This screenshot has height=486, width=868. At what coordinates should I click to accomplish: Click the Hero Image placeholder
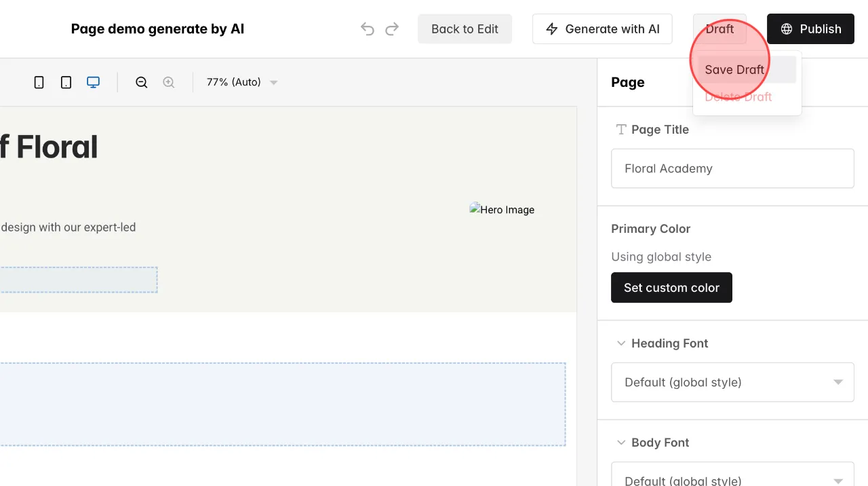pos(502,210)
